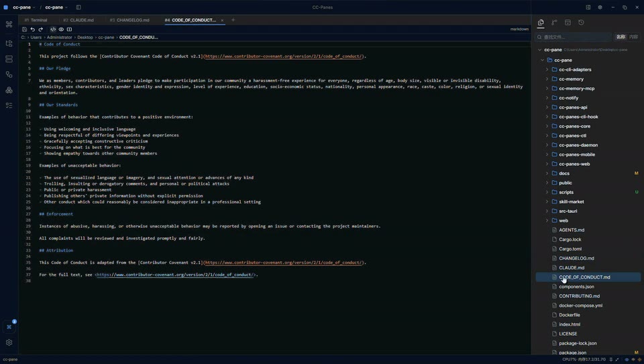This screenshot has height=364, width=644.
Task: Expand the cc-panes-core folder
Action: click(x=547, y=126)
